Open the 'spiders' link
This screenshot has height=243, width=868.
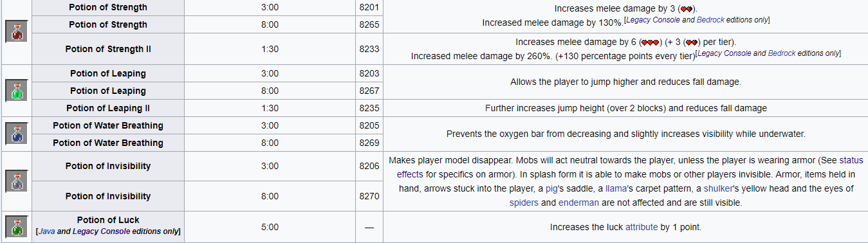click(x=524, y=203)
